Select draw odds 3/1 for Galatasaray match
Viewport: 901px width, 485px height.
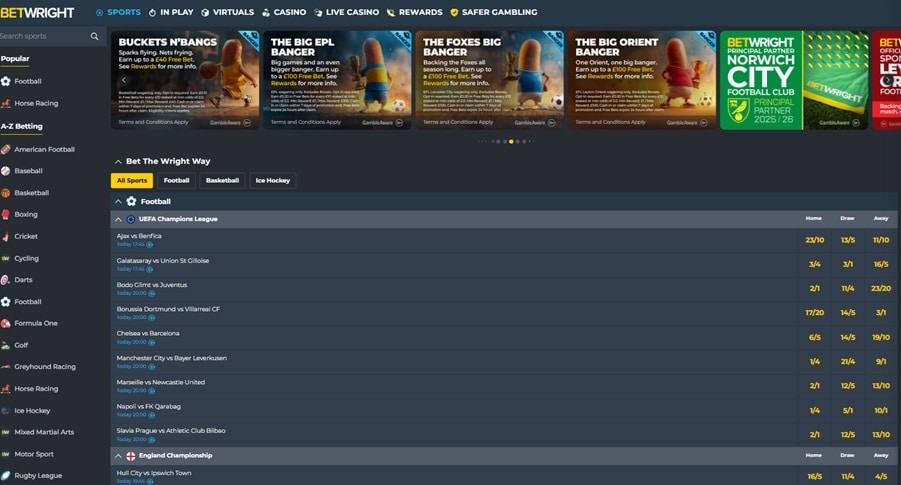click(x=848, y=264)
